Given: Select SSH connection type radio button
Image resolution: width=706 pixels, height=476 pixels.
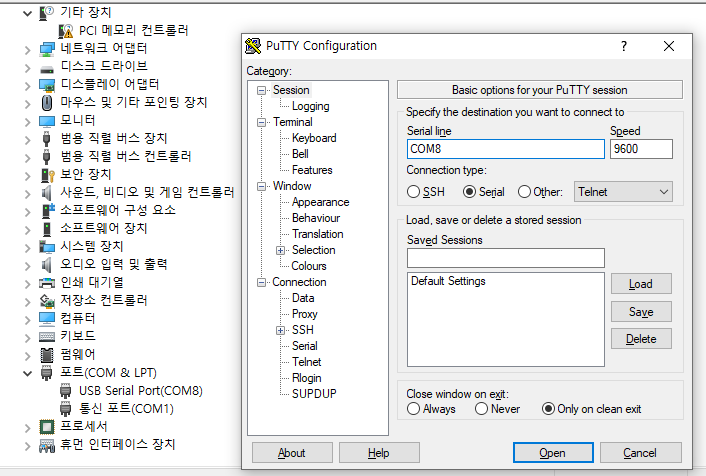Looking at the screenshot, I should click(x=413, y=192).
